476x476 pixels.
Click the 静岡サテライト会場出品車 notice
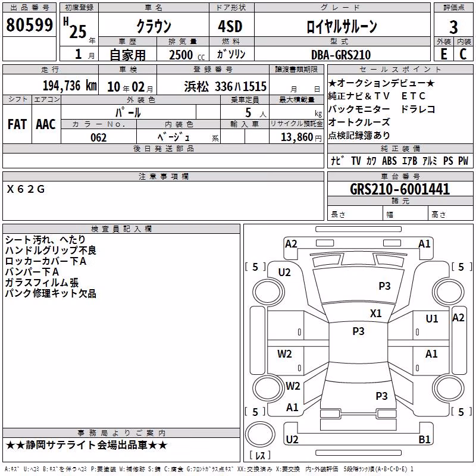(86, 445)
